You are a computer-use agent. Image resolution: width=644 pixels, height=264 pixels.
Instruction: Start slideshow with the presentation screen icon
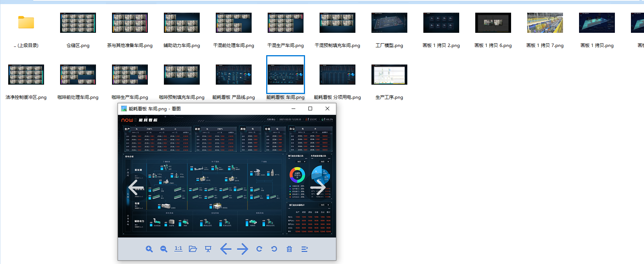tap(208, 249)
